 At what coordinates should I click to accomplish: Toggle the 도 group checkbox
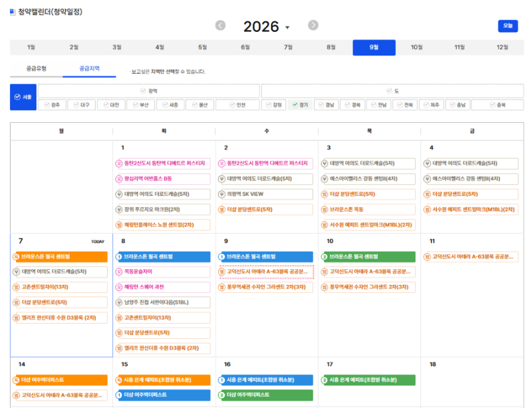392,91
